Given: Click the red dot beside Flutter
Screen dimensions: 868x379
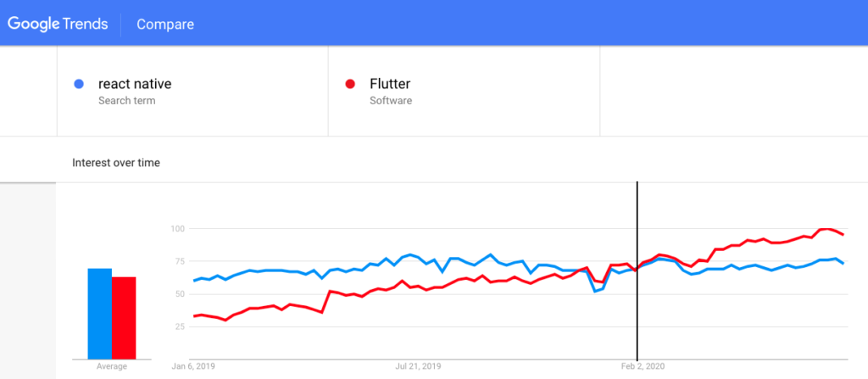Looking at the screenshot, I should coord(350,84).
